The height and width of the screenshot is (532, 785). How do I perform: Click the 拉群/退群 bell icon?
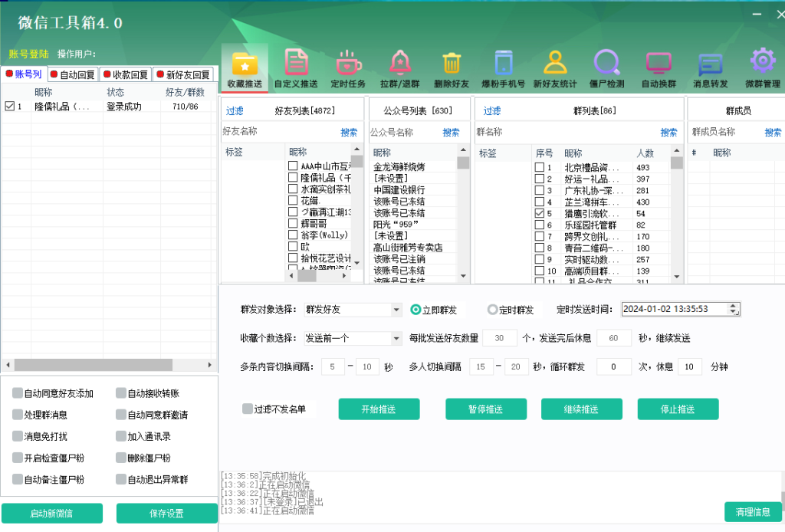399,62
